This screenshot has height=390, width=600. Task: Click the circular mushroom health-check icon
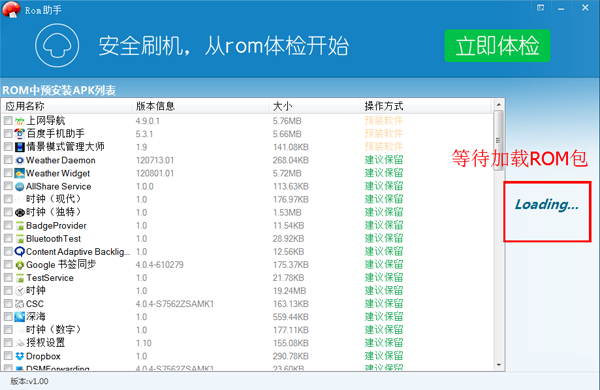57,46
